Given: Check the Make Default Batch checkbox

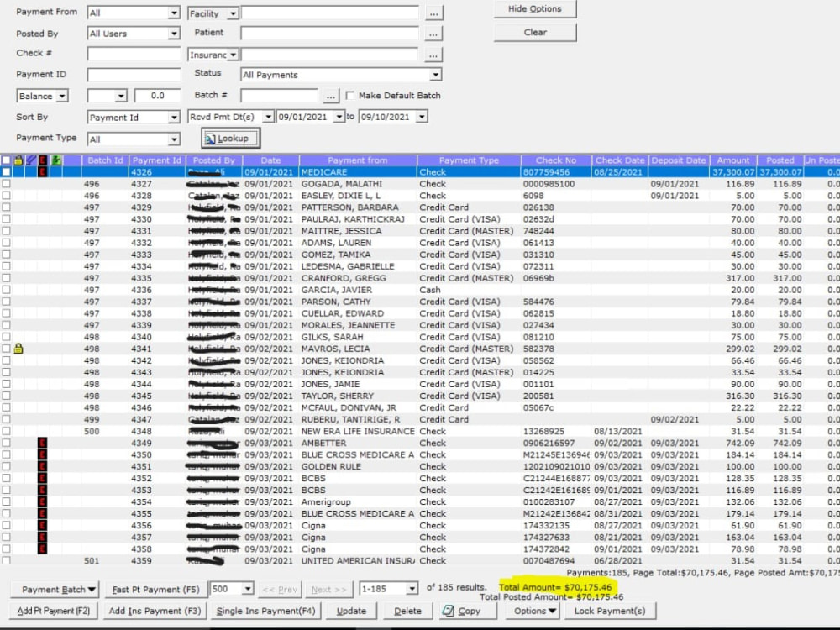Looking at the screenshot, I should click(x=350, y=96).
